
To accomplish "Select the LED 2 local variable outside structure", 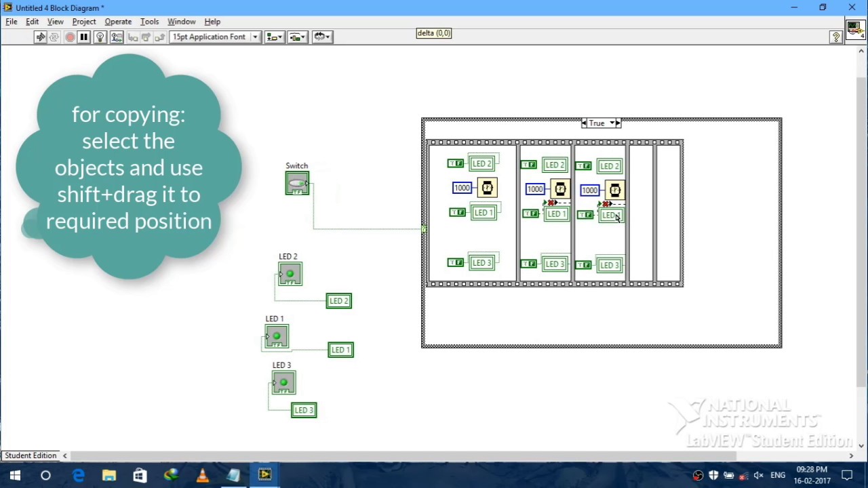I will point(339,301).
